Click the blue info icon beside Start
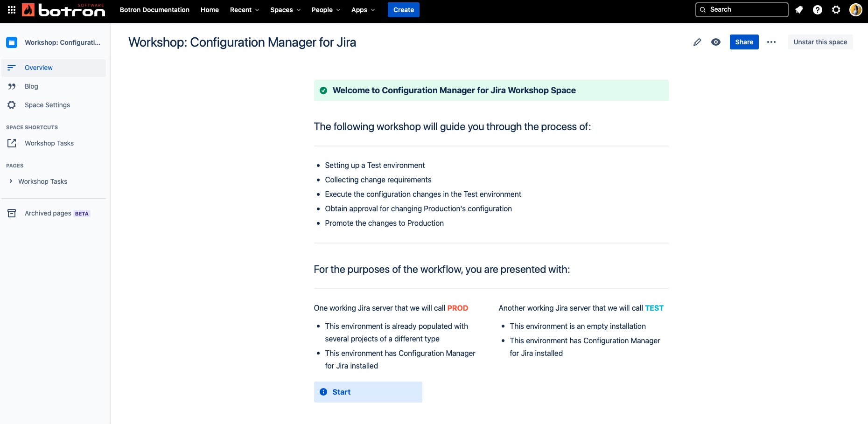Viewport: 868px width, 424px height. (x=323, y=392)
